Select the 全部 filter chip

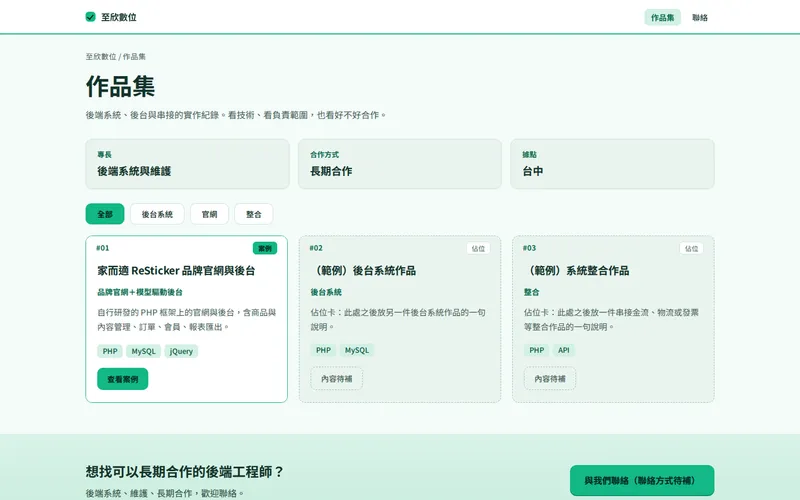click(x=105, y=214)
